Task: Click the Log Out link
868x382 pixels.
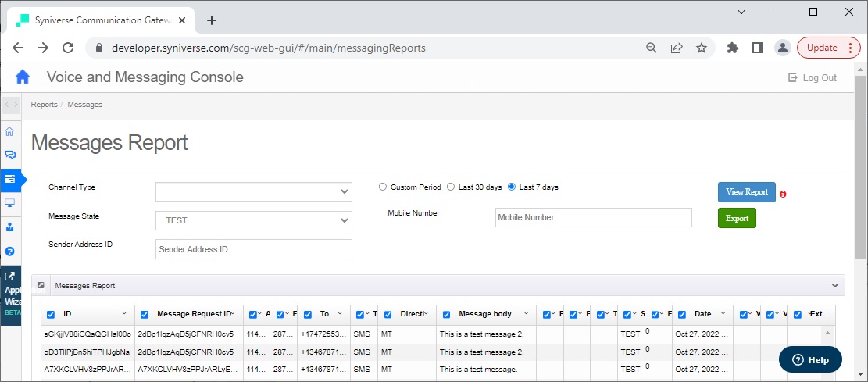Action: tap(813, 78)
